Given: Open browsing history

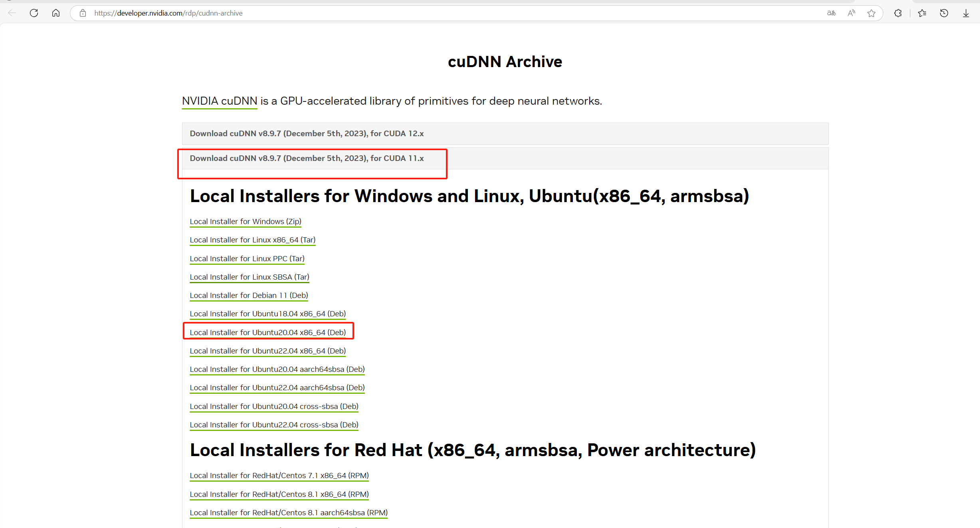Looking at the screenshot, I should pos(944,13).
